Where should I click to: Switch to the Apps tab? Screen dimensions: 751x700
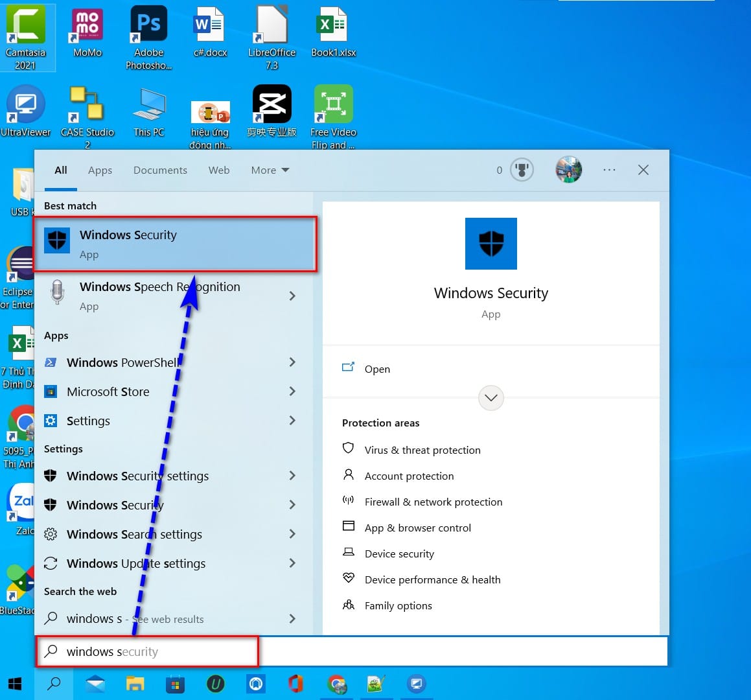(x=100, y=170)
